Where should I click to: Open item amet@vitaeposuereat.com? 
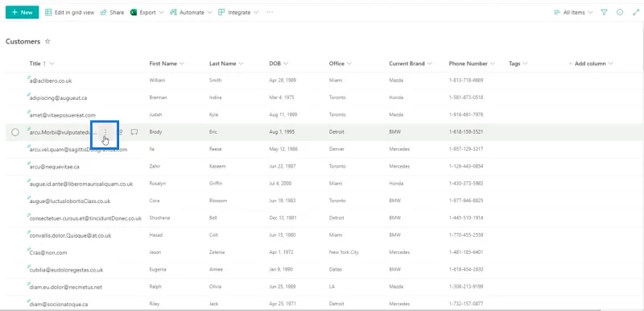coord(63,115)
